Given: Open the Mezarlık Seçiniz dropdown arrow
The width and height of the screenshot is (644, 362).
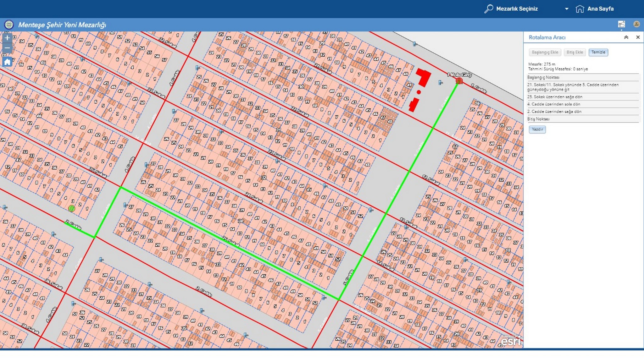Looking at the screenshot, I should pyautogui.click(x=567, y=9).
